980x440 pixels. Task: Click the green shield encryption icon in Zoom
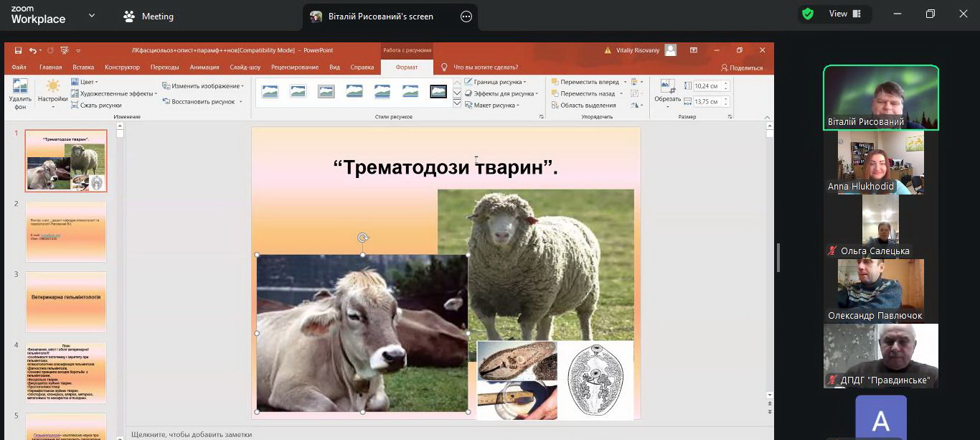808,14
